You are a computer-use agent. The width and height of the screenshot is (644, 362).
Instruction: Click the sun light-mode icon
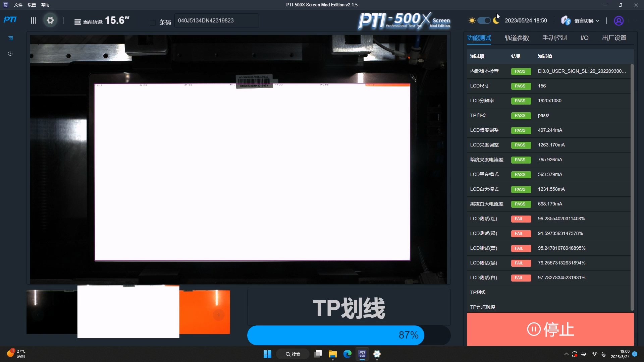(x=472, y=21)
